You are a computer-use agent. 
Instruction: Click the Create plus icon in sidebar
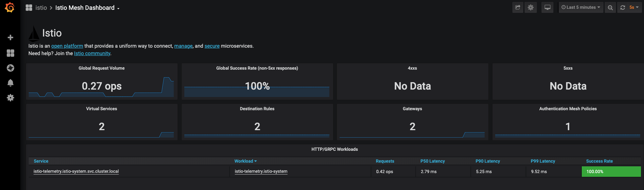[10, 38]
